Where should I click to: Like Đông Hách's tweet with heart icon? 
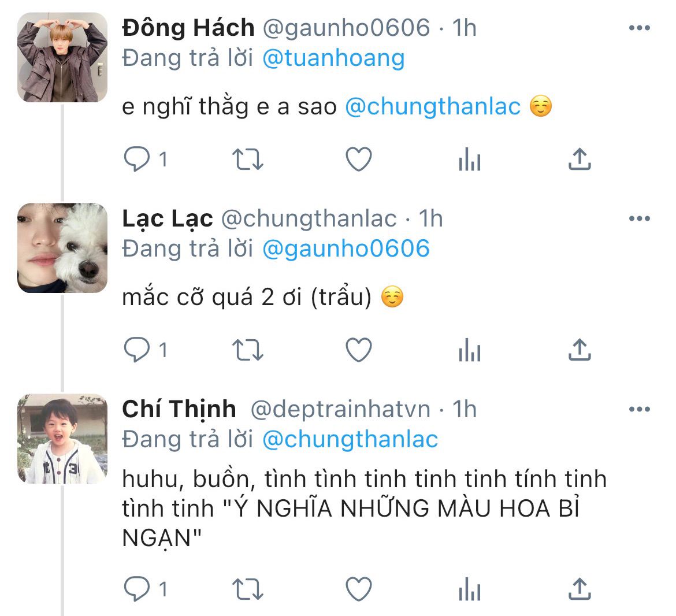[x=358, y=159]
